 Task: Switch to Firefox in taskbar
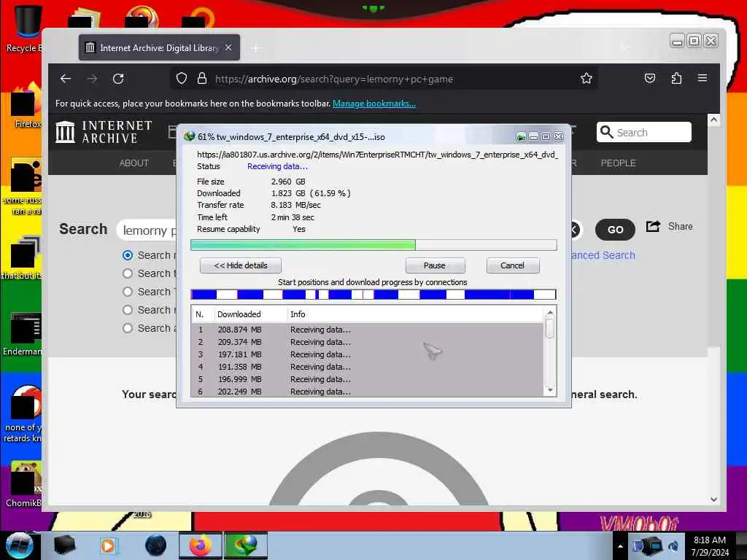201,545
